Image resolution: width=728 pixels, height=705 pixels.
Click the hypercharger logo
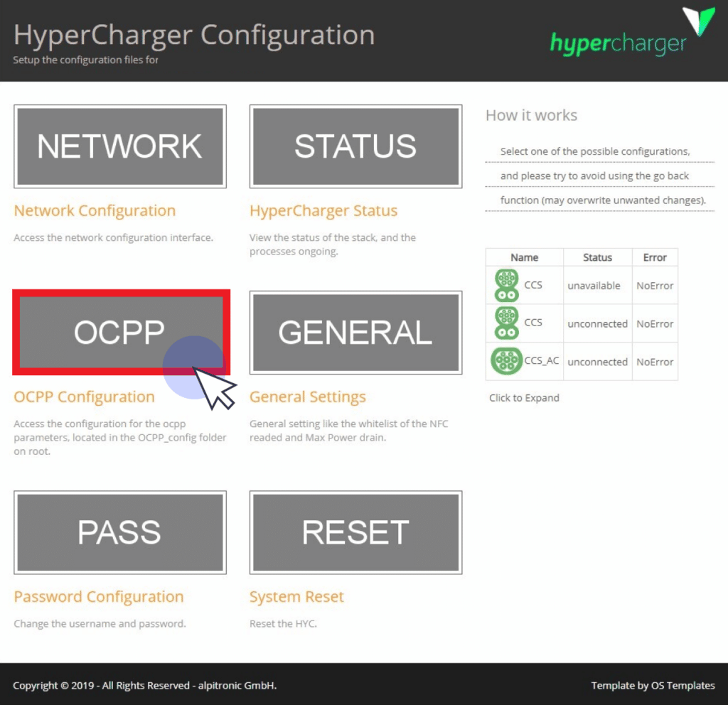[632, 33]
